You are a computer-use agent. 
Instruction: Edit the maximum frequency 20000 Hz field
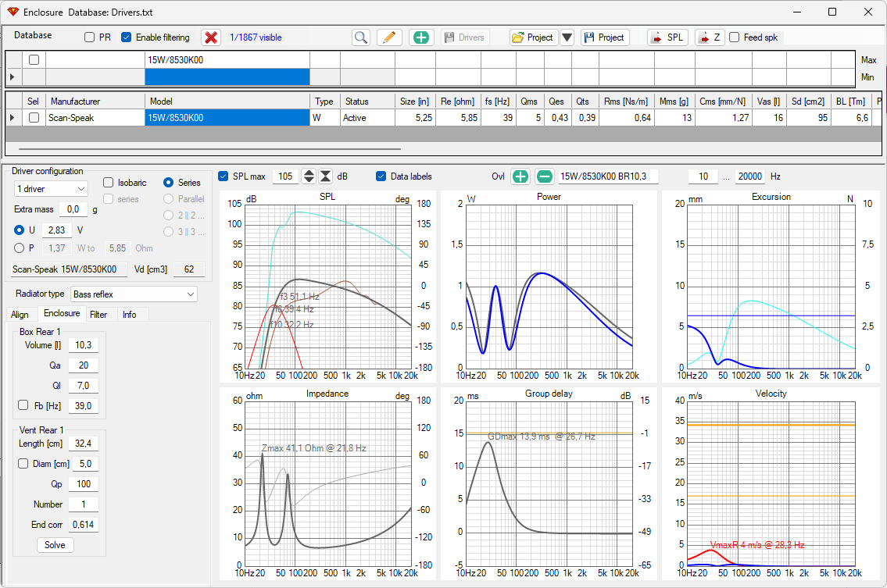pos(750,176)
